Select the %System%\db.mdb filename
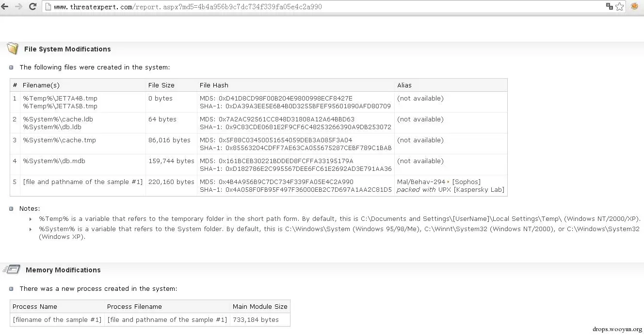Image resolution: width=644 pixels, height=335 pixels. click(54, 161)
